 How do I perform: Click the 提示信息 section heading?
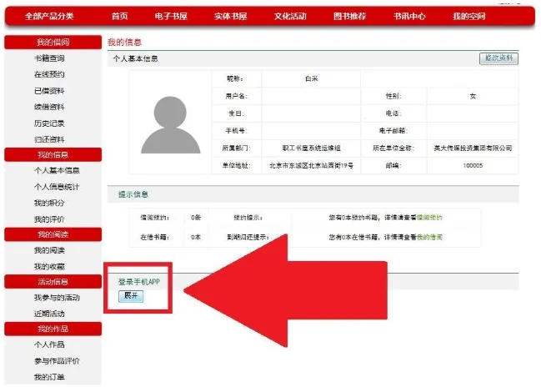point(133,194)
